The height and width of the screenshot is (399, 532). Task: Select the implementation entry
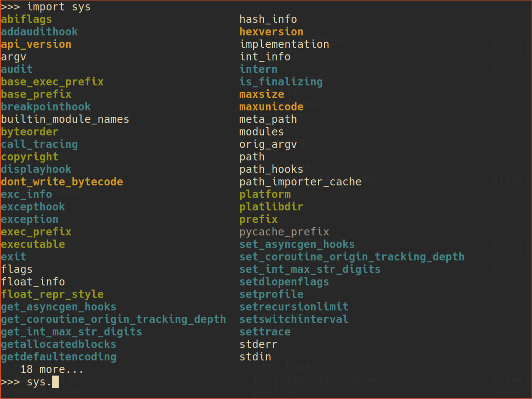284,44
